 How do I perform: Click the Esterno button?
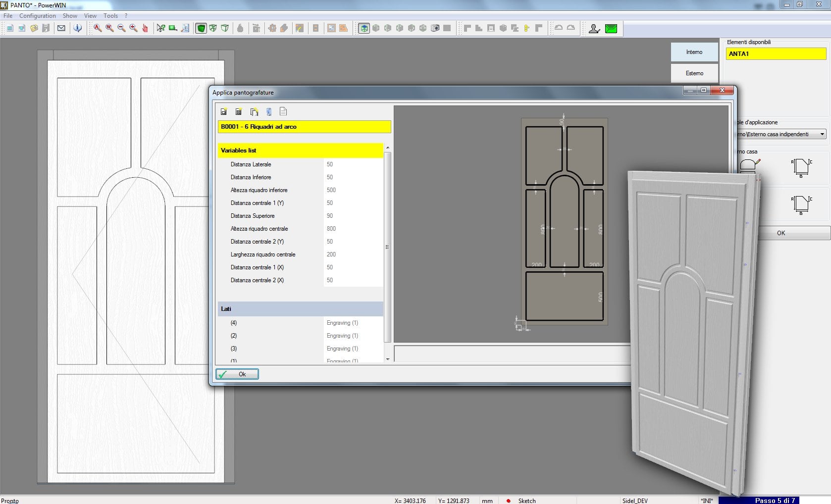click(x=694, y=73)
